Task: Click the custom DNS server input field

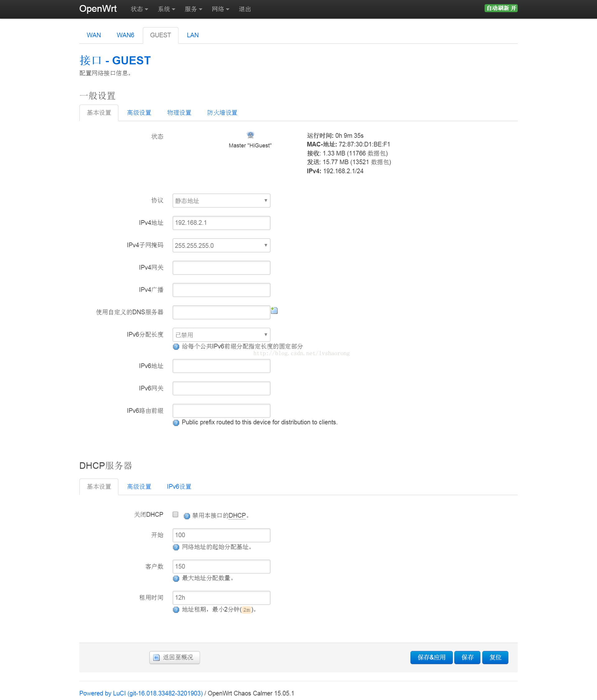Action: pos(221,312)
